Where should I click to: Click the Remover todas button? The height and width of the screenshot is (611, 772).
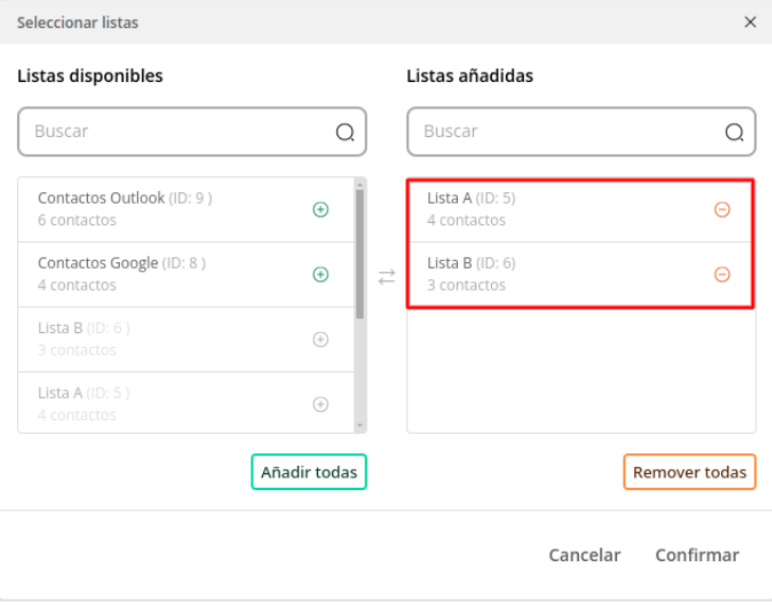[x=689, y=472]
